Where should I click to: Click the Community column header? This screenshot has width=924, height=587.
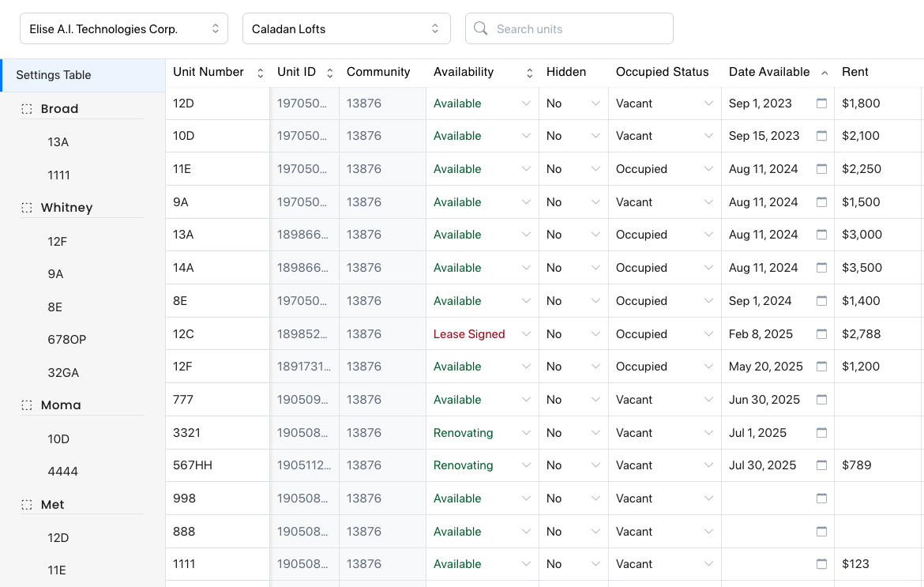point(378,72)
